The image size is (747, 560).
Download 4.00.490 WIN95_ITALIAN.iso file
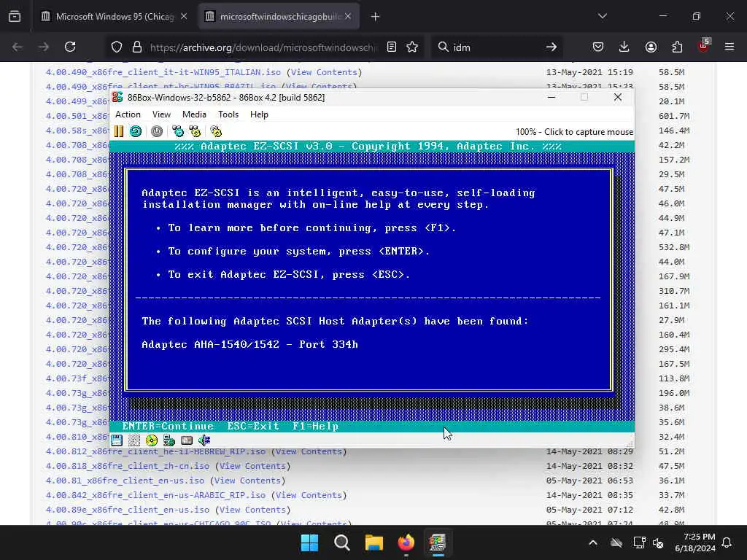[x=163, y=72]
